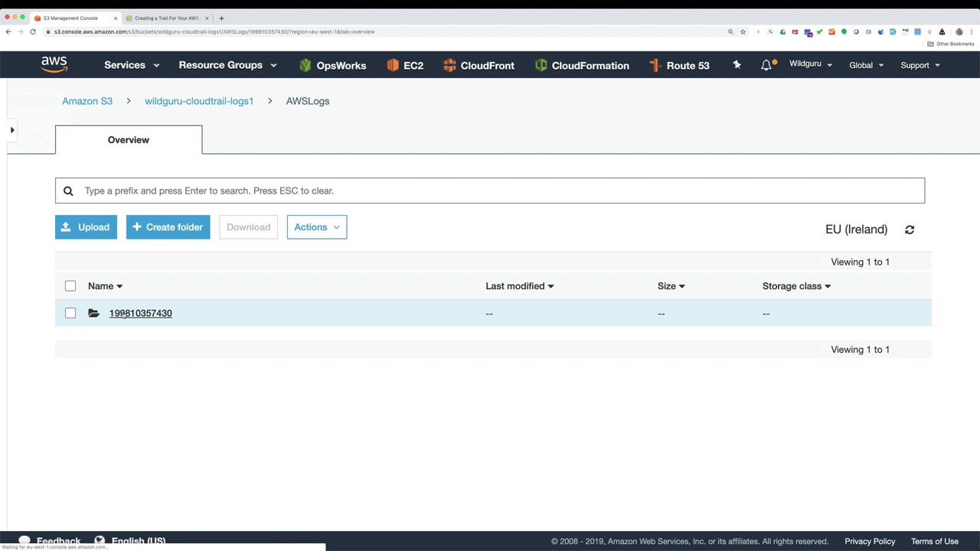Click the English (US) language globe icon

coord(100,541)
